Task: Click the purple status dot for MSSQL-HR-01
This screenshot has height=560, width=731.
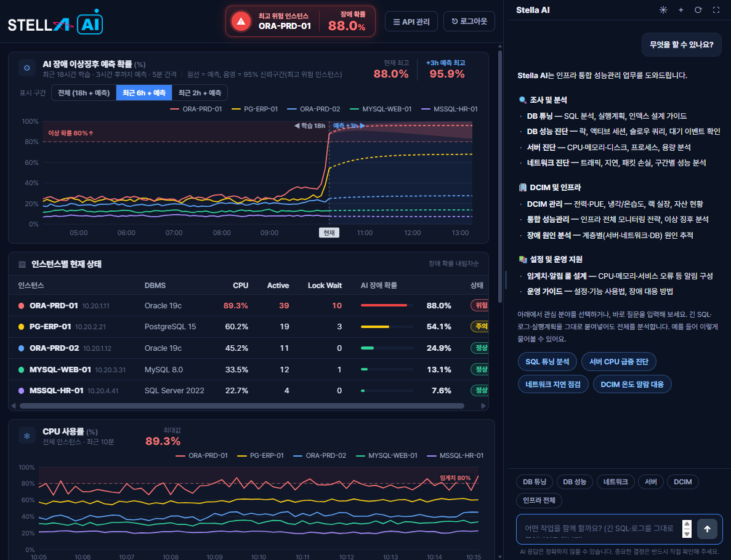Action: (21, 390)
